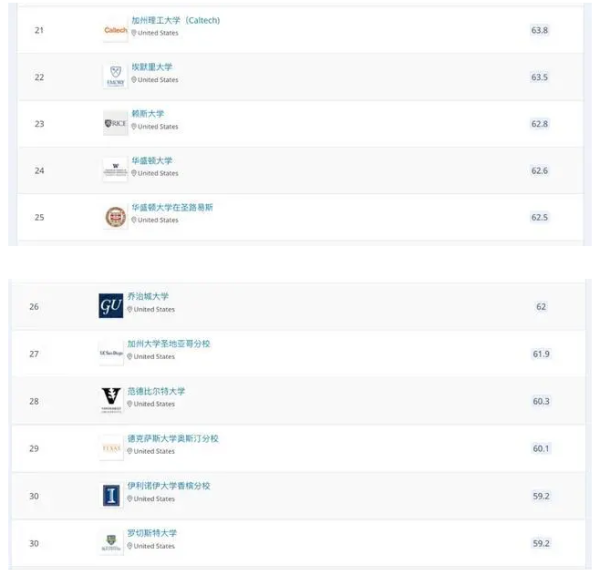
Task: Click the Illinois block I logo
Action: tap(111, 495)
